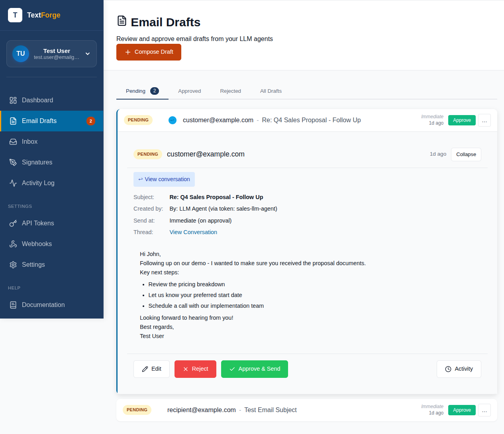
Task: Open the Activity button with clock icon
Action: point(459,369)
